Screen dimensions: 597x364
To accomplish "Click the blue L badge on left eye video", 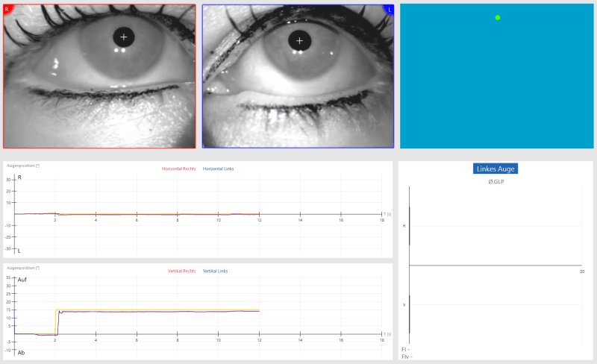I will click(x=389, y=9).
